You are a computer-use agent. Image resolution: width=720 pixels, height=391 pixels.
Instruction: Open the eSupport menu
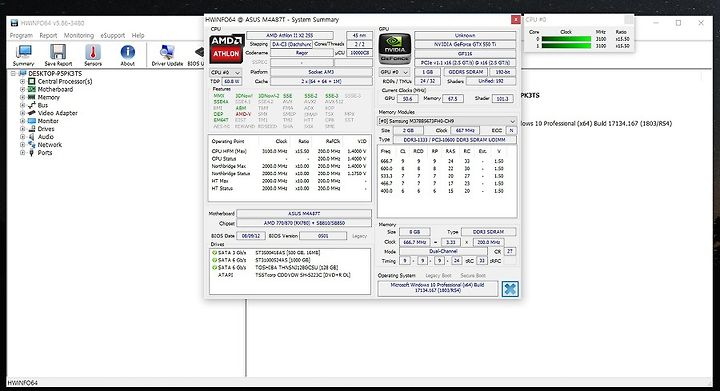112,35
